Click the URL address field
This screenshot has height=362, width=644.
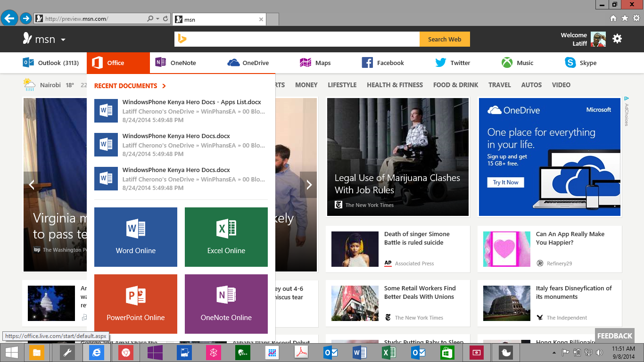coord(94,19)
